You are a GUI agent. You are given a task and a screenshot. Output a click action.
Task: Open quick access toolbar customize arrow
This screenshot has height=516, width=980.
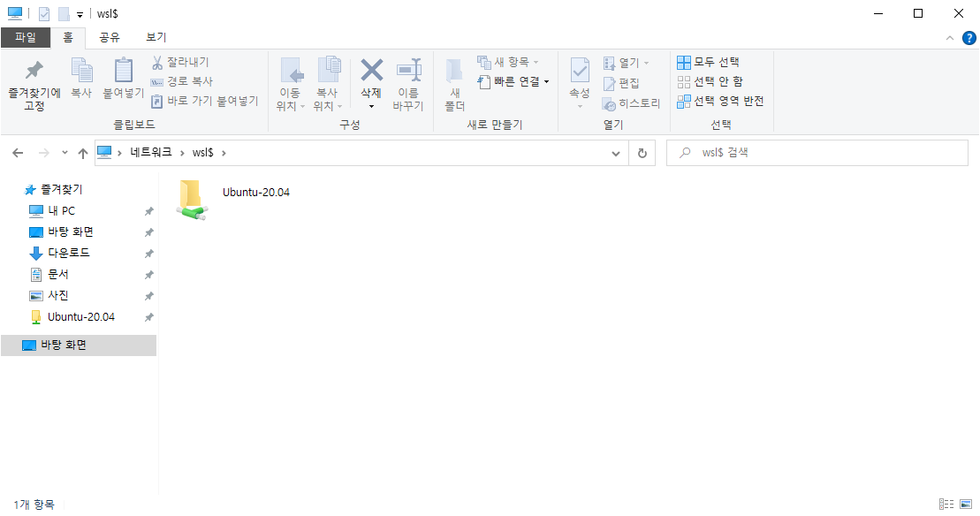(80, 14)
